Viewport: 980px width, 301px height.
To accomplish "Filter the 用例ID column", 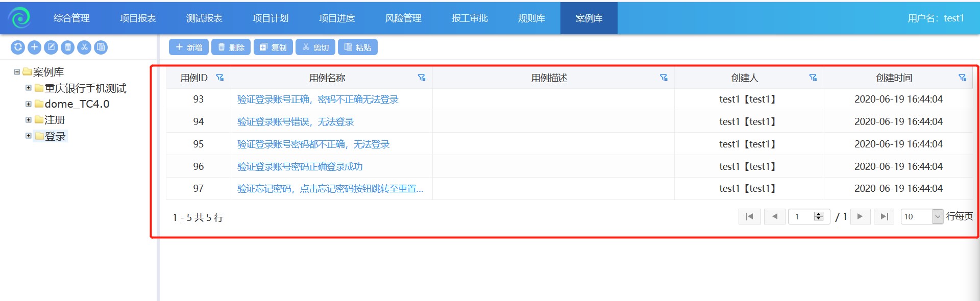I will (220, 78).
